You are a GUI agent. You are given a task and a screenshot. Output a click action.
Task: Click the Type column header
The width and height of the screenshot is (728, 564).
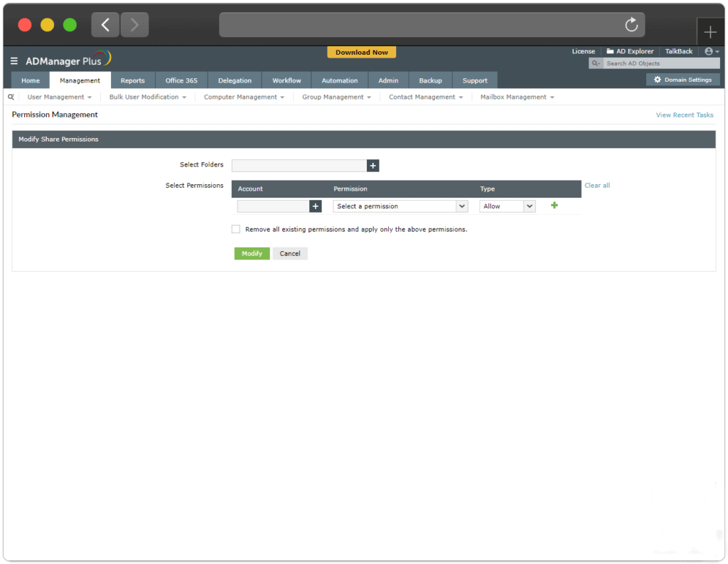488,189
